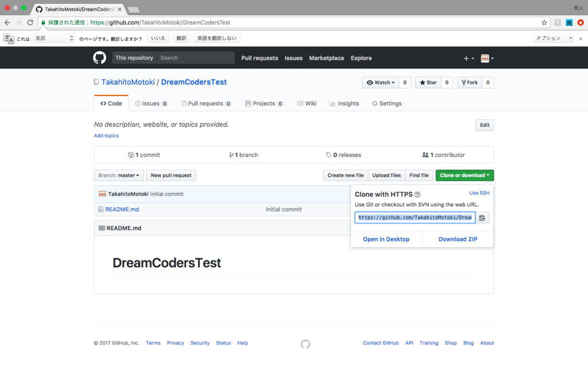Open Explore in the top navigation
Screen dimensions: 588x368
click(361, 58)
